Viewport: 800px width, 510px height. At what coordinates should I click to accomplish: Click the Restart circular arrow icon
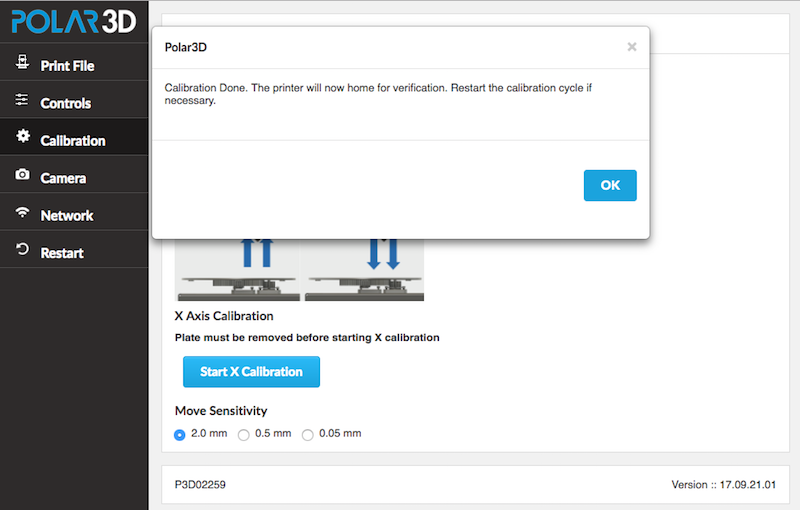pyautogui.click(x=22, y=249)
